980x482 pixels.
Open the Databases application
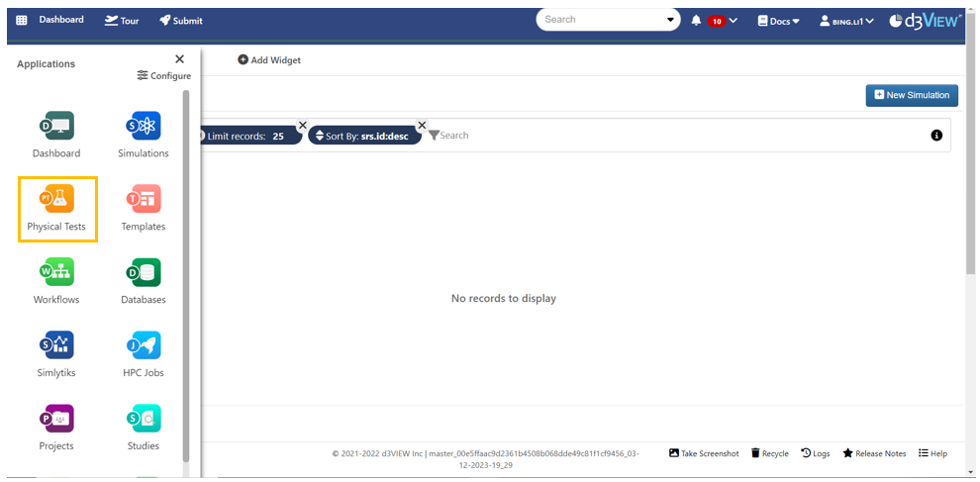pyautogui.click(x=144, y=272)
